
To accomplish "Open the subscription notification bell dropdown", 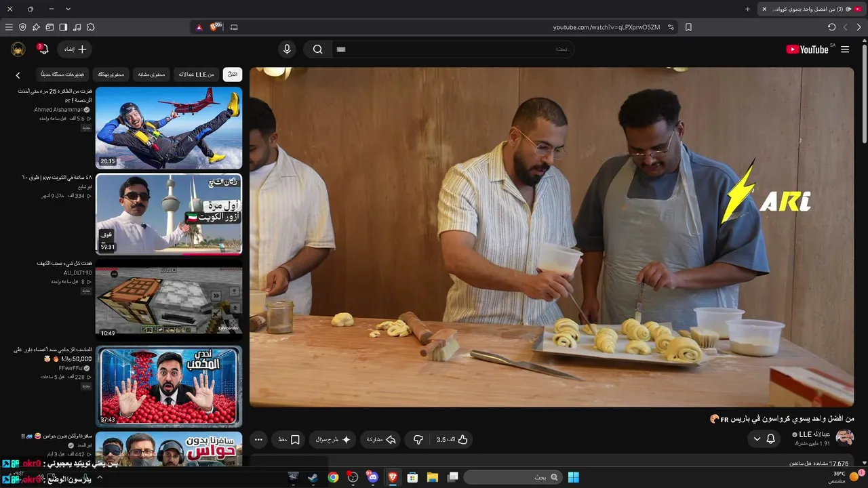I will 764,439.
